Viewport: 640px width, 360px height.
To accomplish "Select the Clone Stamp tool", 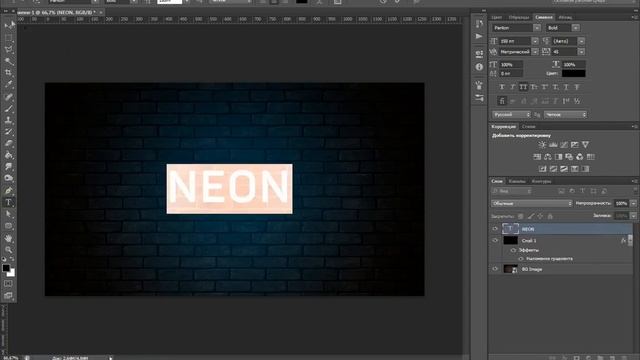I will tap(9, 120).
